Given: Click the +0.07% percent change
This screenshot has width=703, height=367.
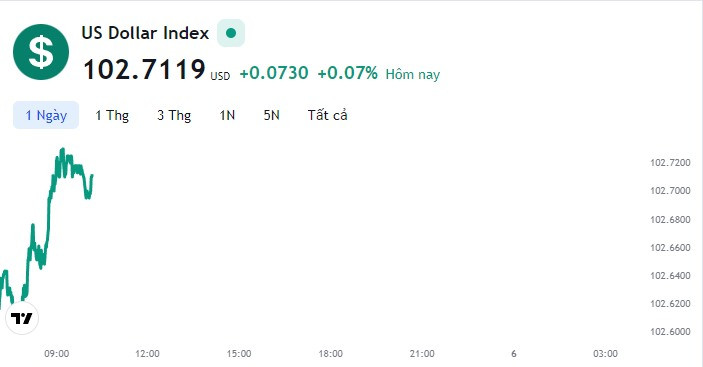Looking at the screenshot, I should [347, 73].
